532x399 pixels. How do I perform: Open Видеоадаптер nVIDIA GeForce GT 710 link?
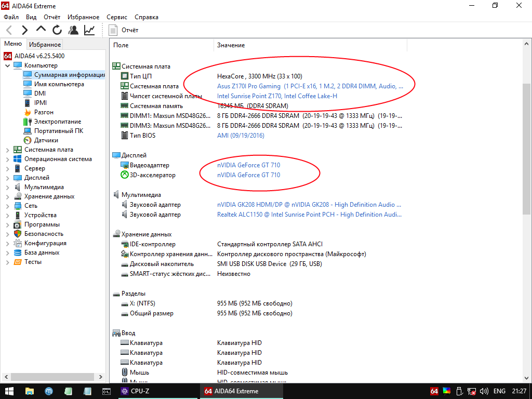[249, 165]
